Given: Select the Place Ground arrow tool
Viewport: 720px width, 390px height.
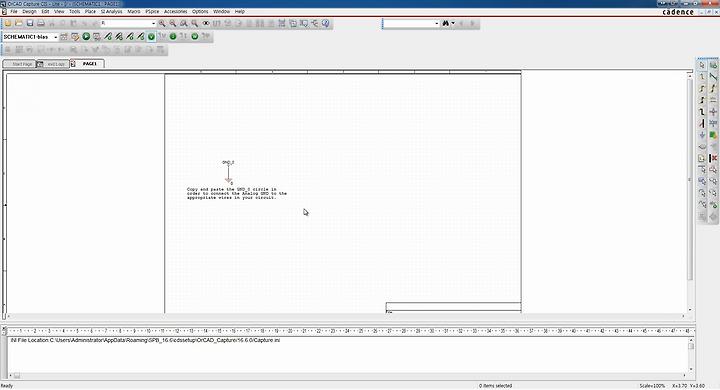Looking at the screenshot, I should [x=702, y=135].
